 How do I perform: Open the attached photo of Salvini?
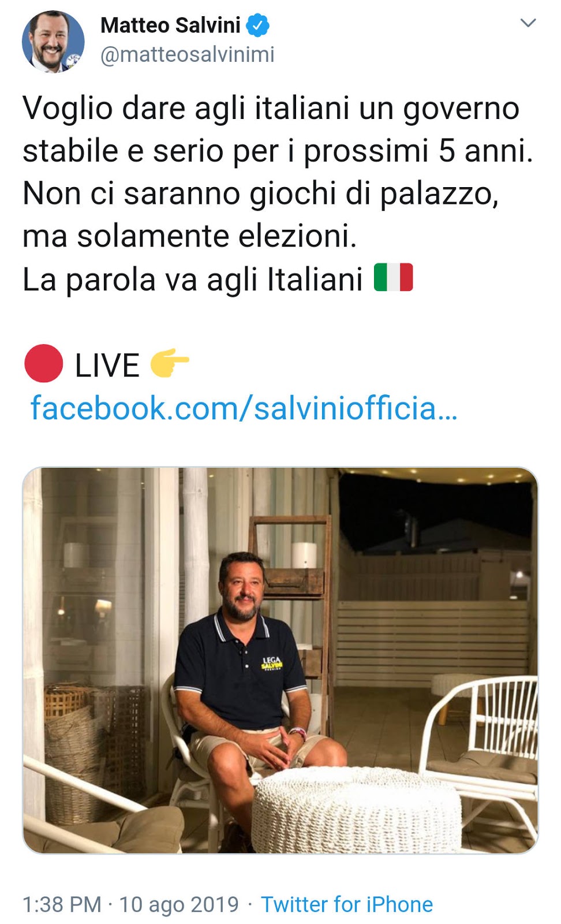click(x=280, y=660)
